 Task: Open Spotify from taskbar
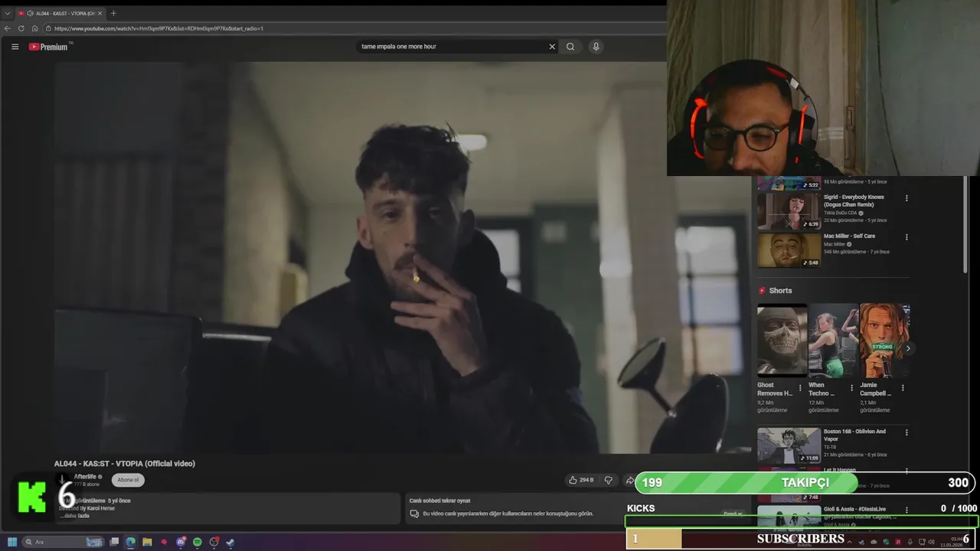tap(198, 542)
